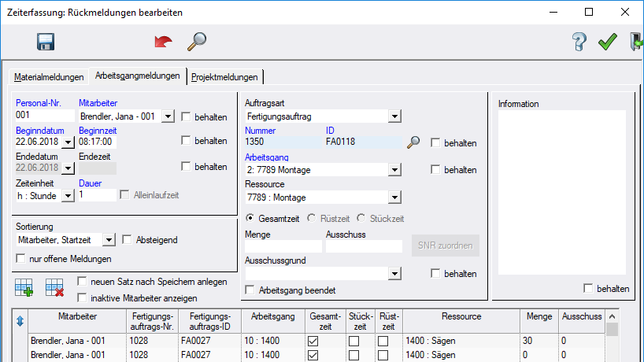644x362 pixels.
Task: Expand the Mitarbeiter dropdown list
Action: click(x=167, y=116)
